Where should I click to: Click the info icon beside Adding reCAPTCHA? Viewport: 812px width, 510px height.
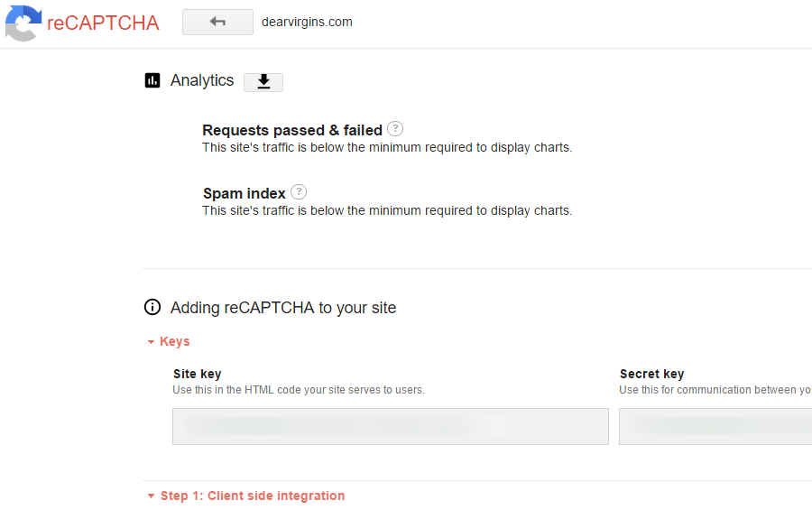tap(152, 307)
